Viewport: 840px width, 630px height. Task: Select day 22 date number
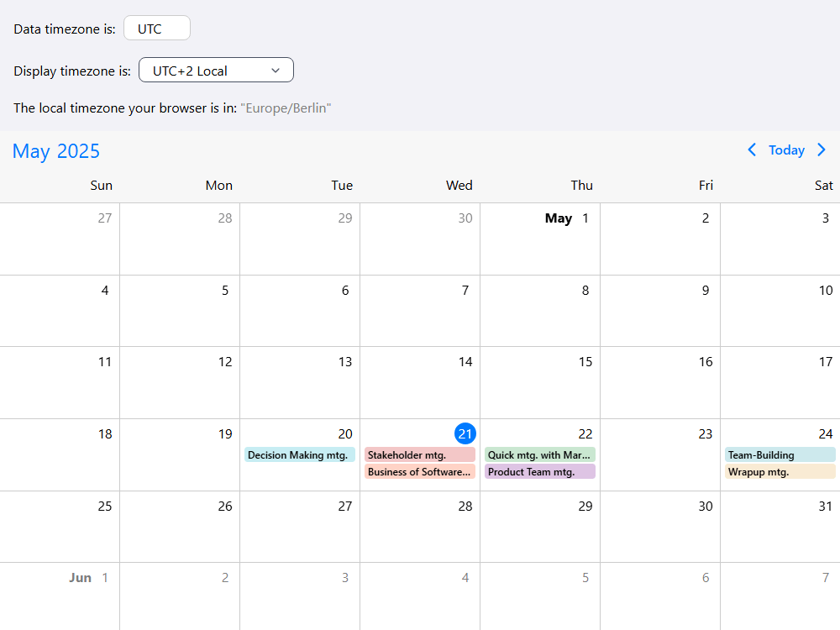[585, 434]
